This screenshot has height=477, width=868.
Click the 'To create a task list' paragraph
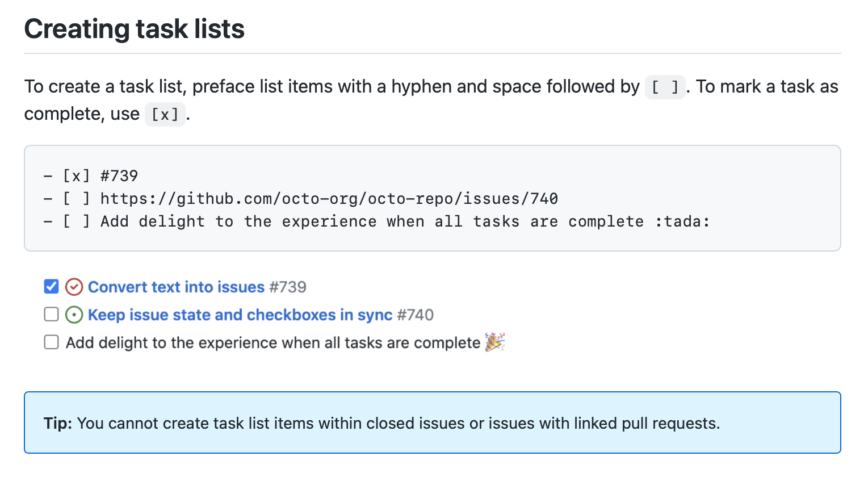431,101
